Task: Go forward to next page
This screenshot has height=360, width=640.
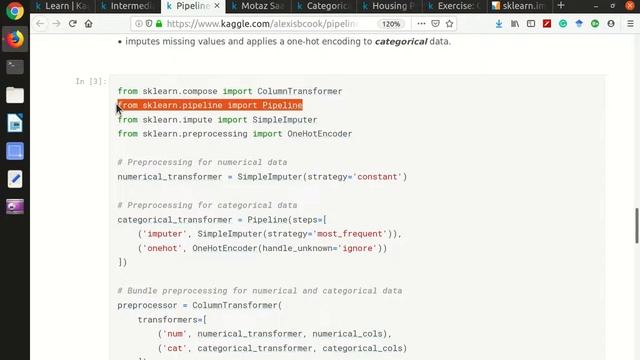Action: pos(56,24)
